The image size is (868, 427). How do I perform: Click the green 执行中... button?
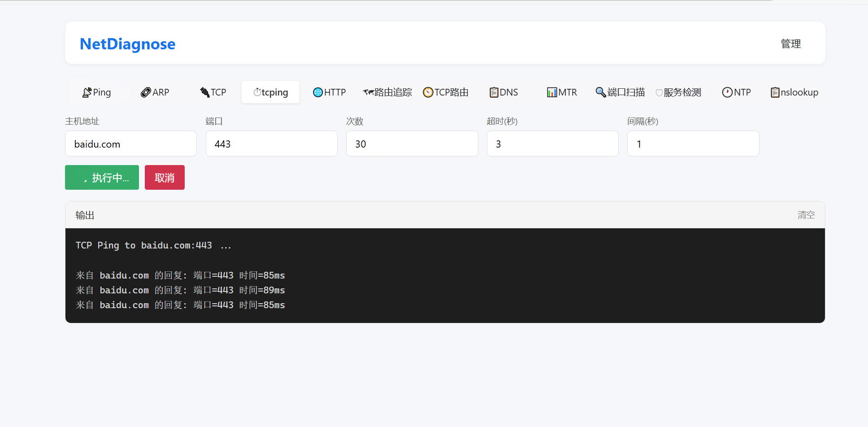coord(102,178)
